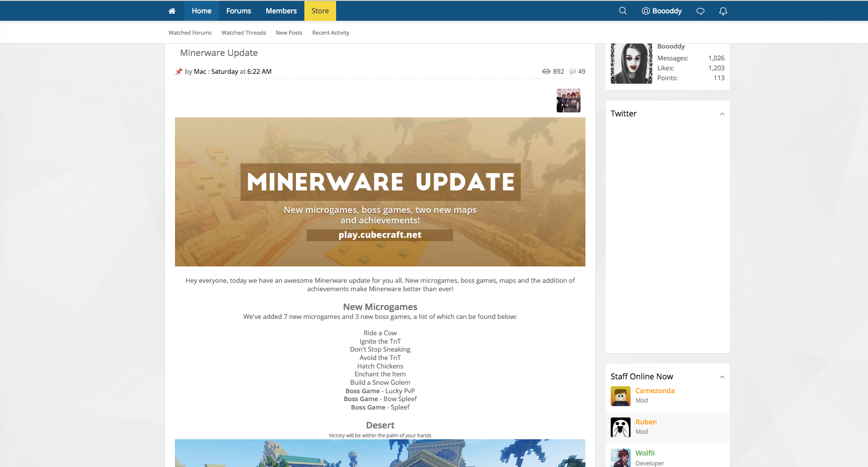The image size is (868, 467).
Task: Click the Likes count 1,203
Action: [716, 68]
